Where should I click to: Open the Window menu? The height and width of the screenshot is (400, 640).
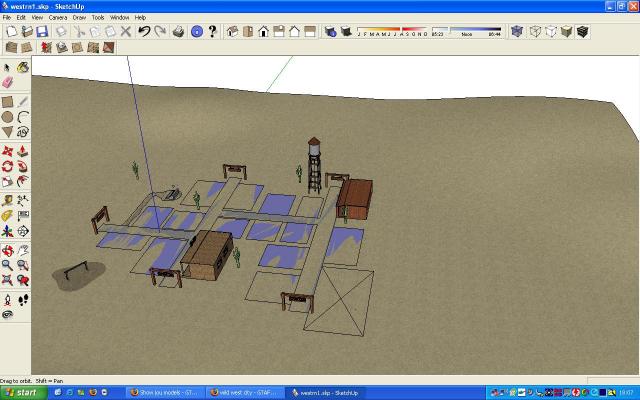pyautogui.click(x=119, y=17)
